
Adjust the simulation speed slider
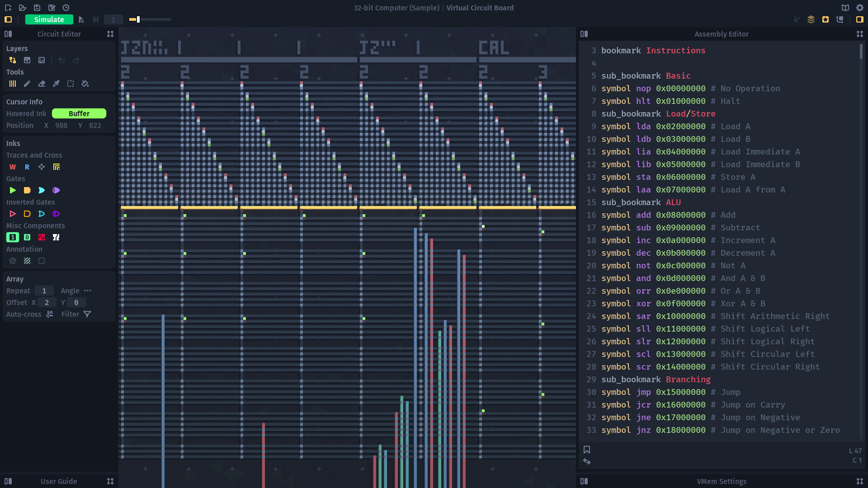coord(138,19)
